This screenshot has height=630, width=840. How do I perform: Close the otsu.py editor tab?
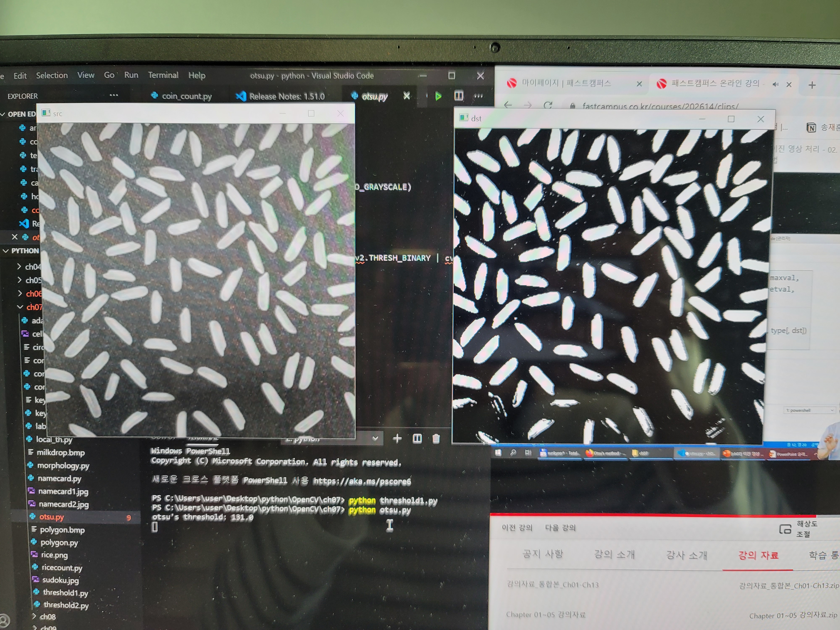[x=406, y=96]
